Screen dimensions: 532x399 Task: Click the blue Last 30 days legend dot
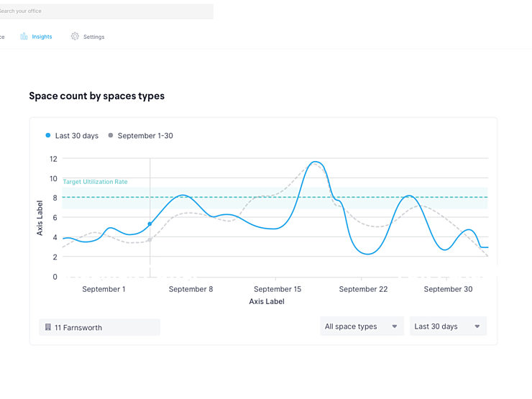point(48,135)
